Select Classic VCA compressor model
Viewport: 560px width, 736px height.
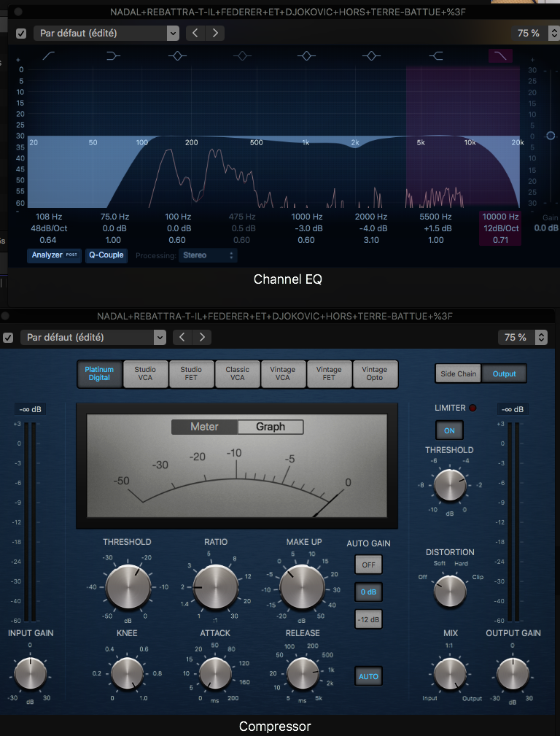click(237, 373)
